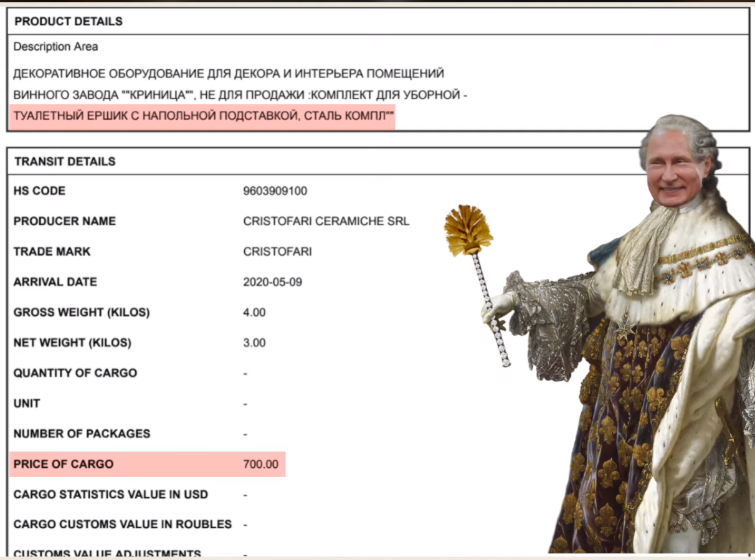Select the cargo price value "700.00"
The width and height of the screenshot is (755, 560).
click(260, 464)
